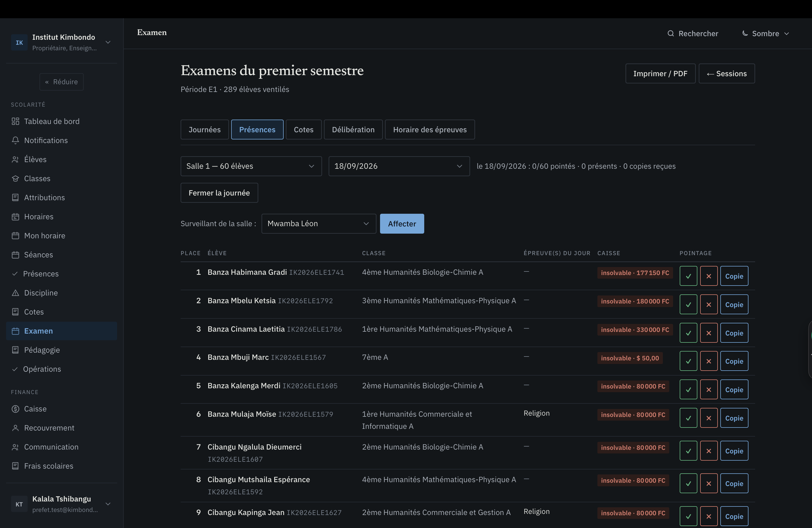
Task: Open the Salle 1 room dropdown
Action: 251,167
